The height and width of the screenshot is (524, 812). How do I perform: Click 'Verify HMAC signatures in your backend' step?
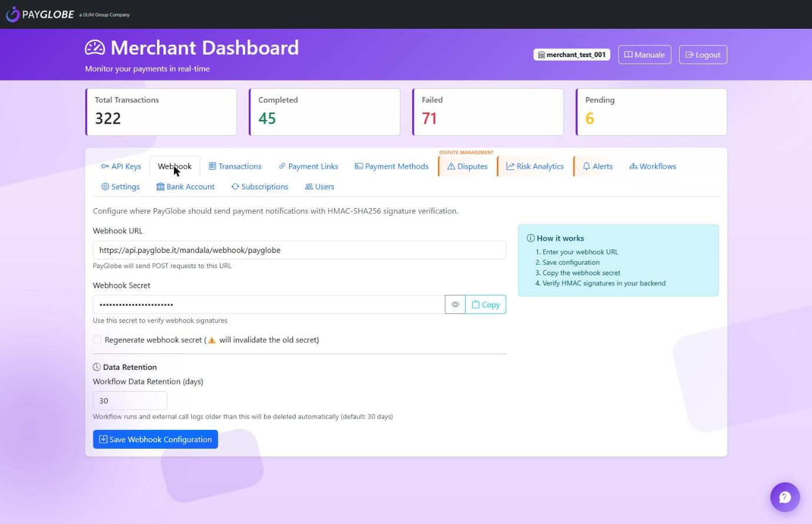(x=604, y=283)
